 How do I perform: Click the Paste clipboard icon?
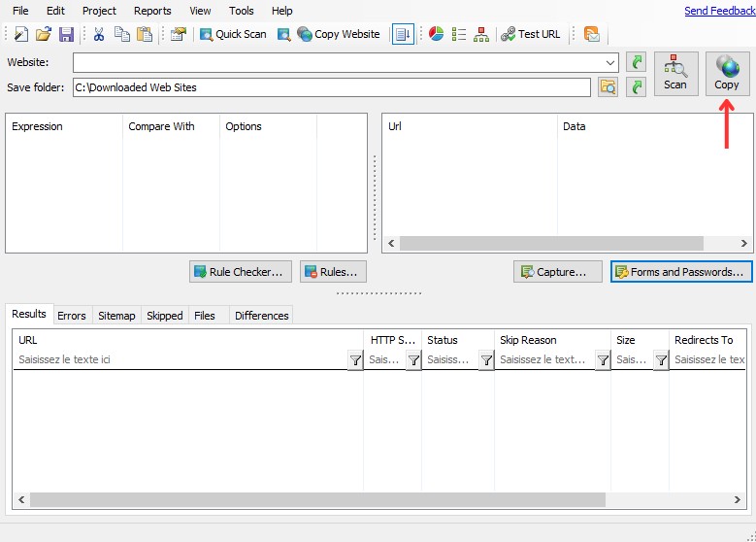(145, 34)
